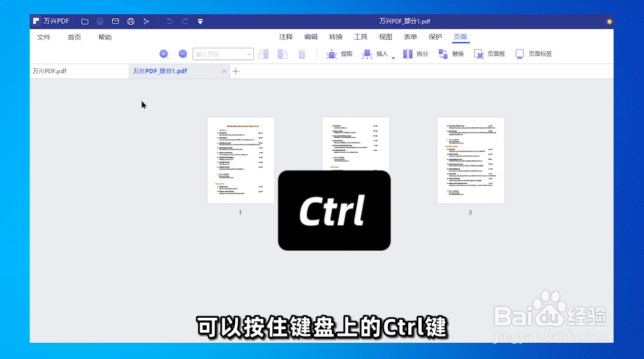Click the page number 1 label
The height and width of the screenshot is (359, 644).
241,212
